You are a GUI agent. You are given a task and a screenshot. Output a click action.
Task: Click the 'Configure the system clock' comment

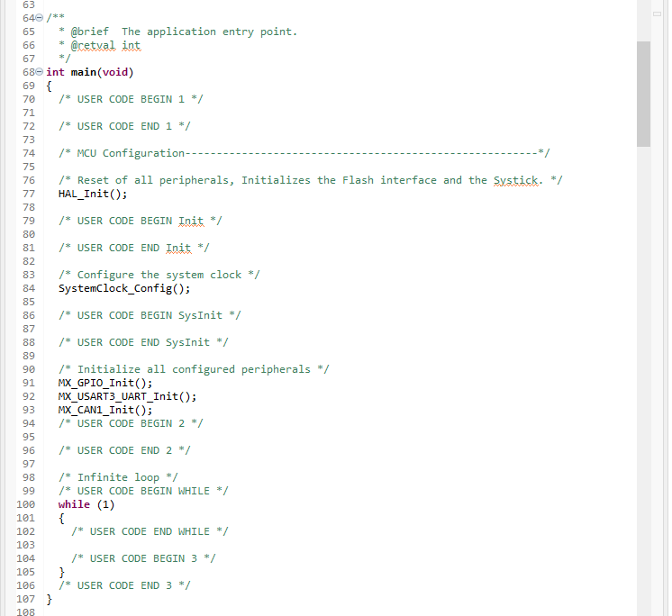[159, 275]
